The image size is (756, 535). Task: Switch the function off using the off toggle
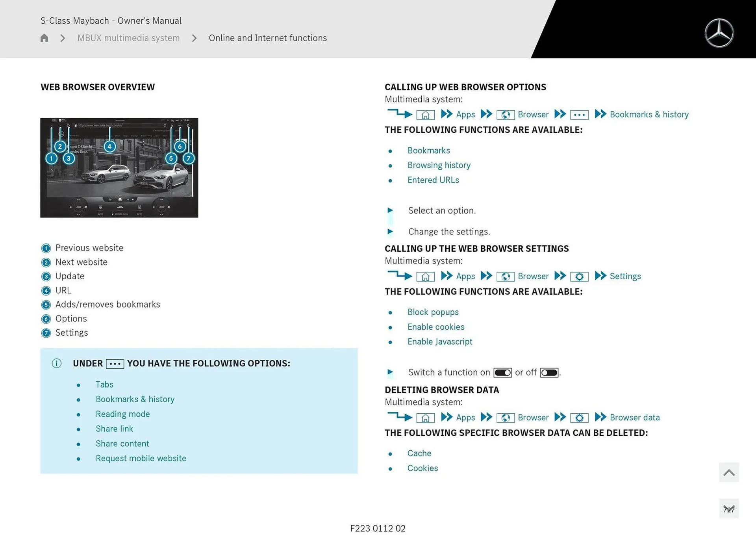click(548, 372)
